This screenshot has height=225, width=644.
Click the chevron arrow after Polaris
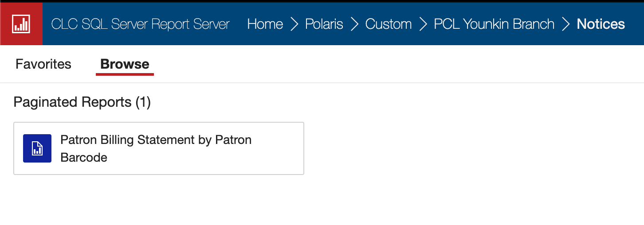click(354, 24)
